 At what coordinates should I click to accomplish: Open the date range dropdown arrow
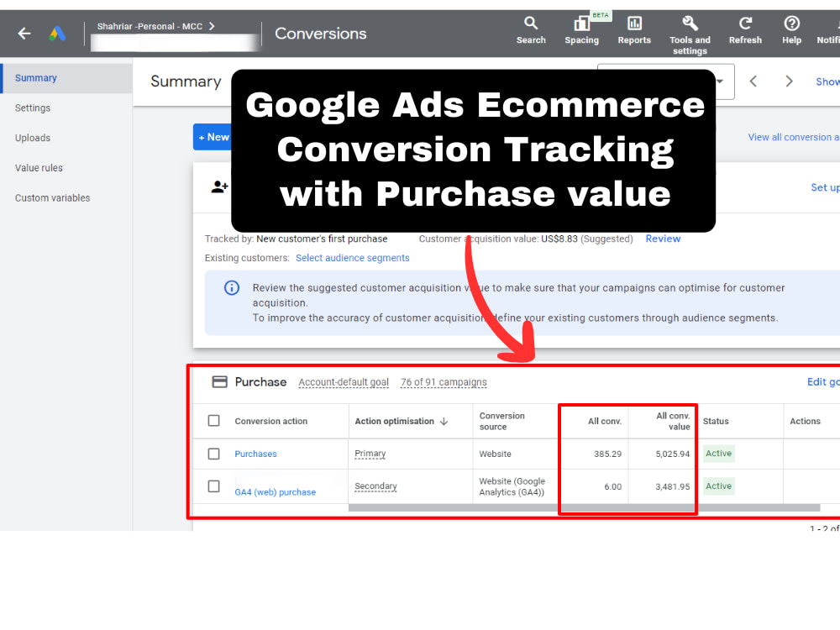(720, 81)
